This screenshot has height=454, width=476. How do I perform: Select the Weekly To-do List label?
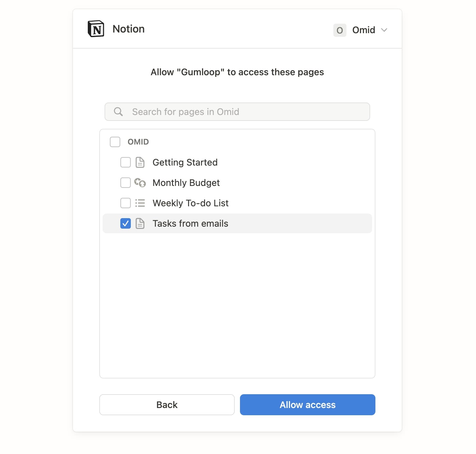coord(191,203)
